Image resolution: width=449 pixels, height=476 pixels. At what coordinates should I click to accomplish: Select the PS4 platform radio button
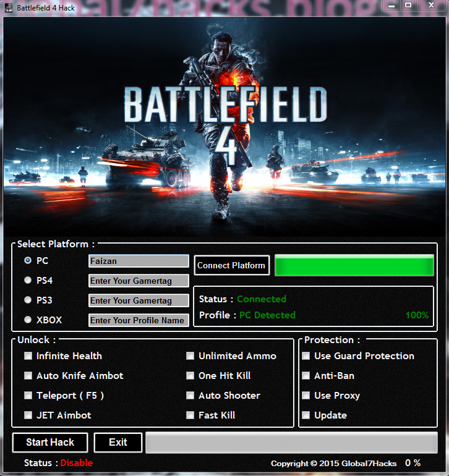(x=28, y=280)
